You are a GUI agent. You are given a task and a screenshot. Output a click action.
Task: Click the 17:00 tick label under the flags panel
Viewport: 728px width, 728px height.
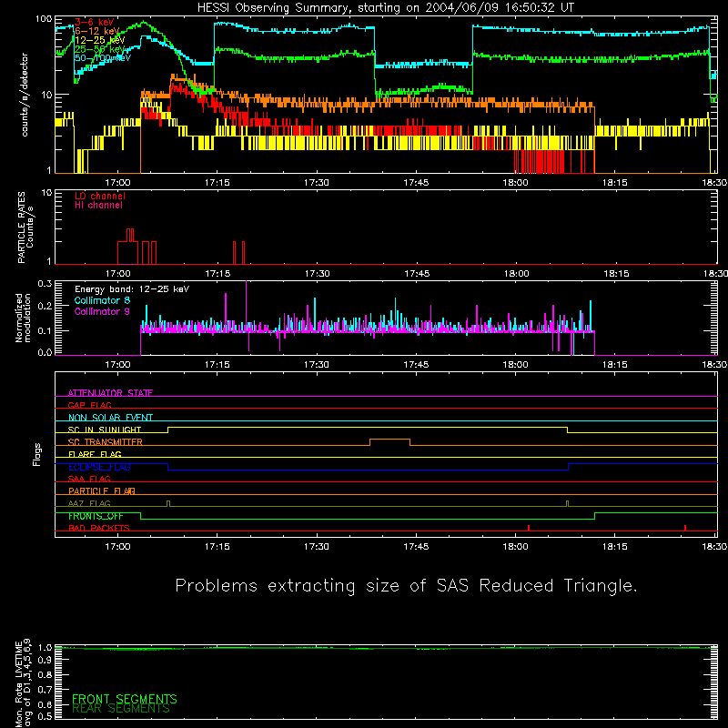[117, 547]
